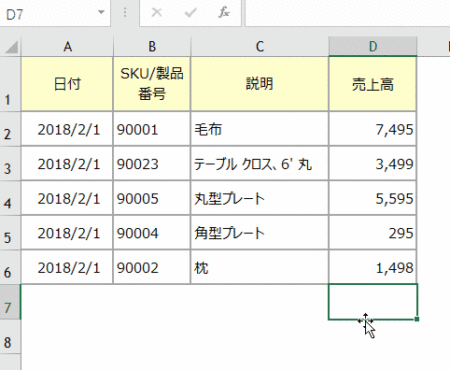The image size is (450, 370).
Task: Select column D header
Action: point(373,47)
